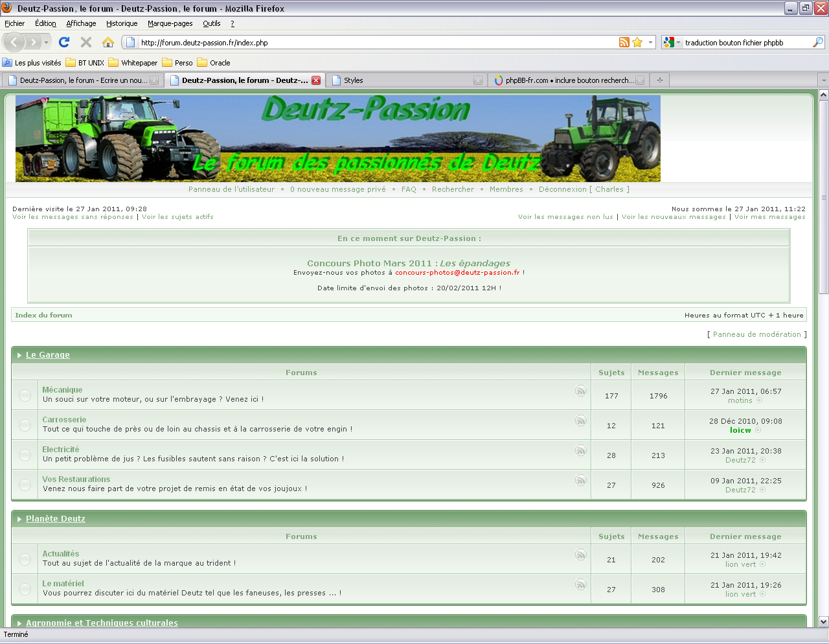Open the Membres link
Viewport: 829px width, 644px height.
tap(506, 189)
